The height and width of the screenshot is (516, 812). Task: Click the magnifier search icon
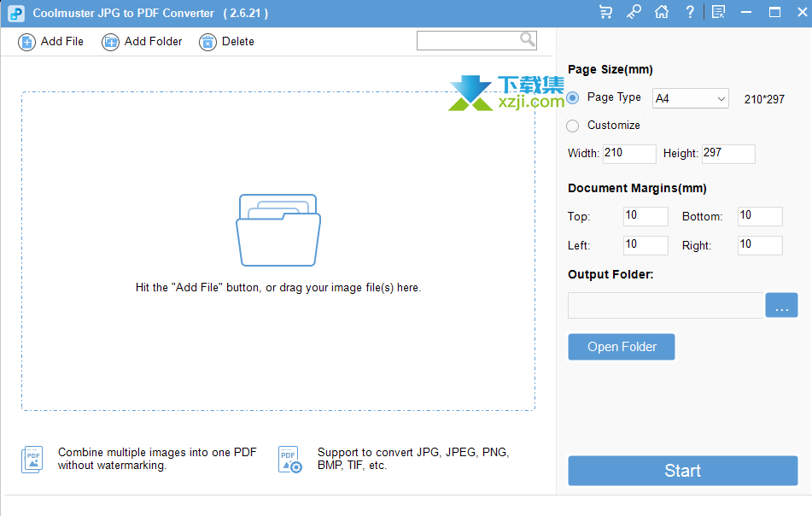click(527, 39)
